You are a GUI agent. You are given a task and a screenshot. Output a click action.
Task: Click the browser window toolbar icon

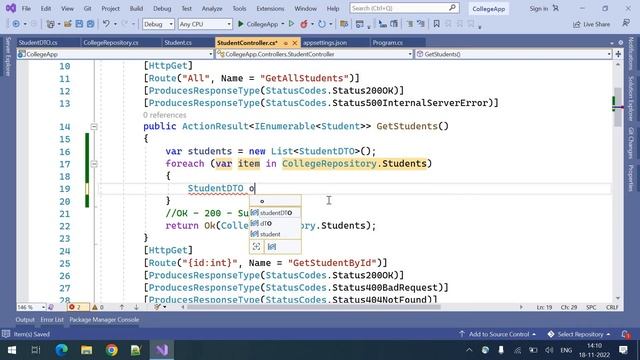(360, 24)
